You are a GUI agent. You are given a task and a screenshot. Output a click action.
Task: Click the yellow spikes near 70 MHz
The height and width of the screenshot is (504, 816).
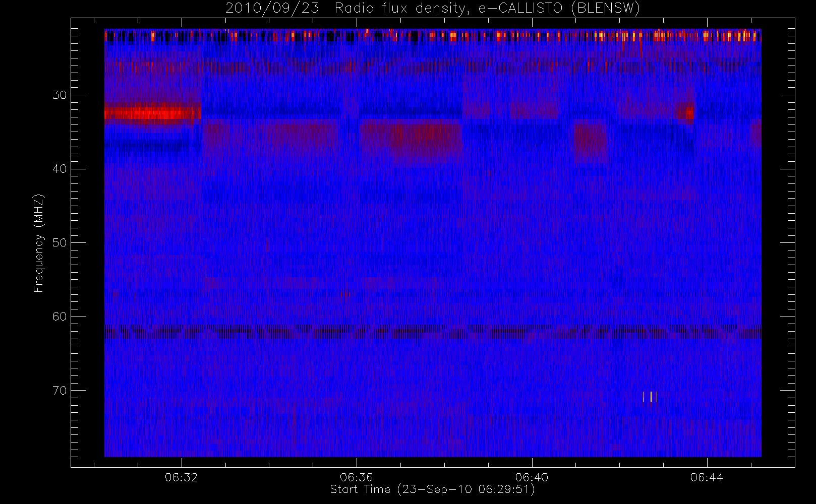click(x=650, y=397)
